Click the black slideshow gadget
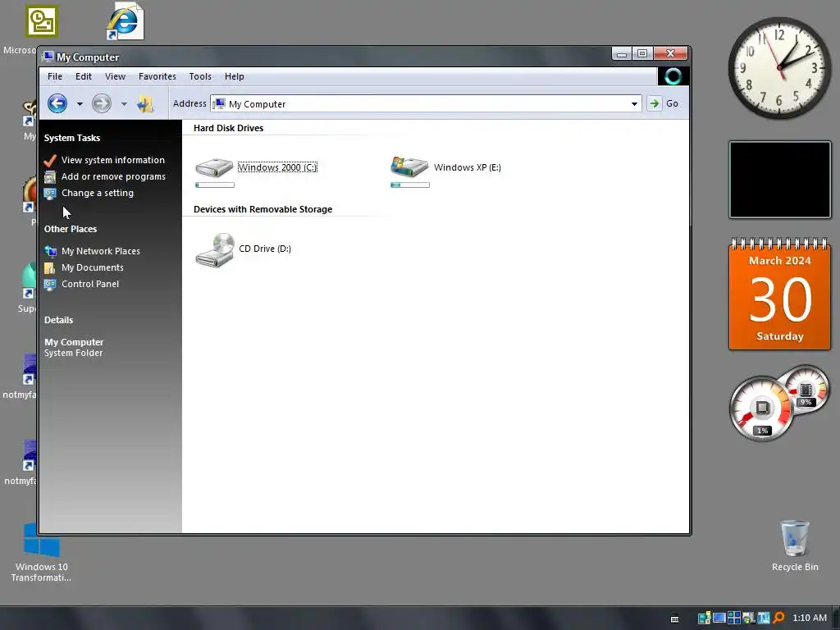This screenshot has width=840, height=630. tap(780, 180)
